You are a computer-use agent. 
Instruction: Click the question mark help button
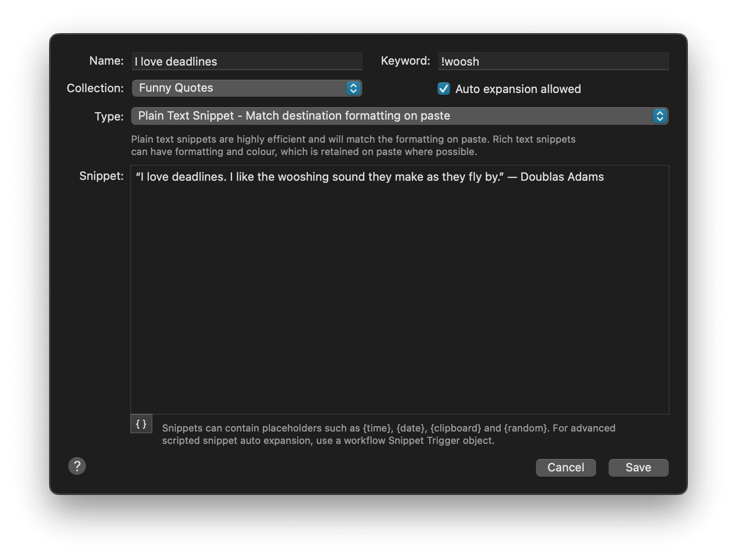pyautogui.click(x=77, y=466)
